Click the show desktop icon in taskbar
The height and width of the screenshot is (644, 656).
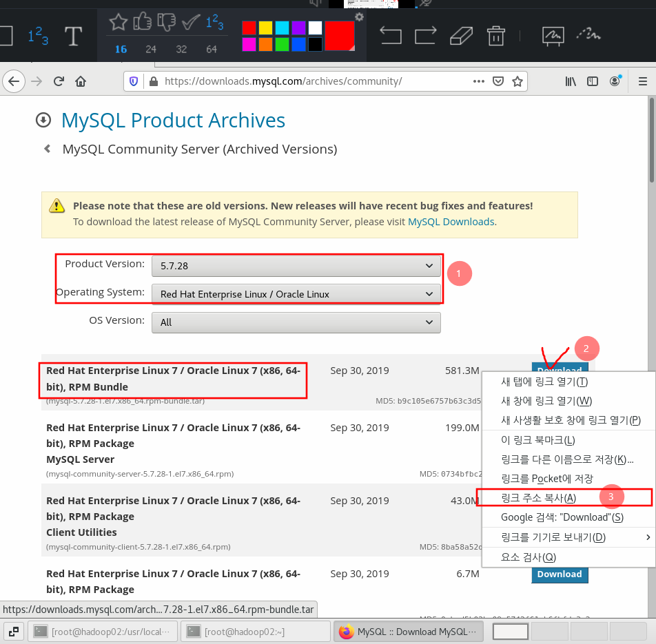(x=13, y=632)
